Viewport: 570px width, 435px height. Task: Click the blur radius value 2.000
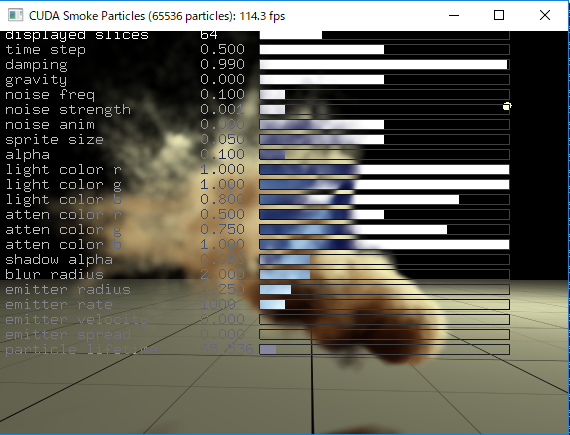tap(222, 274)
